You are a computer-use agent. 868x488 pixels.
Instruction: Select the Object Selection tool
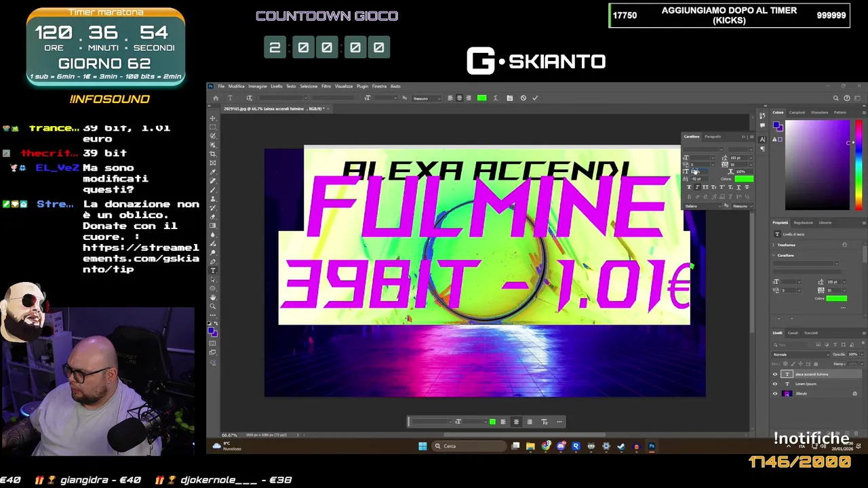(x=212, y=144)
